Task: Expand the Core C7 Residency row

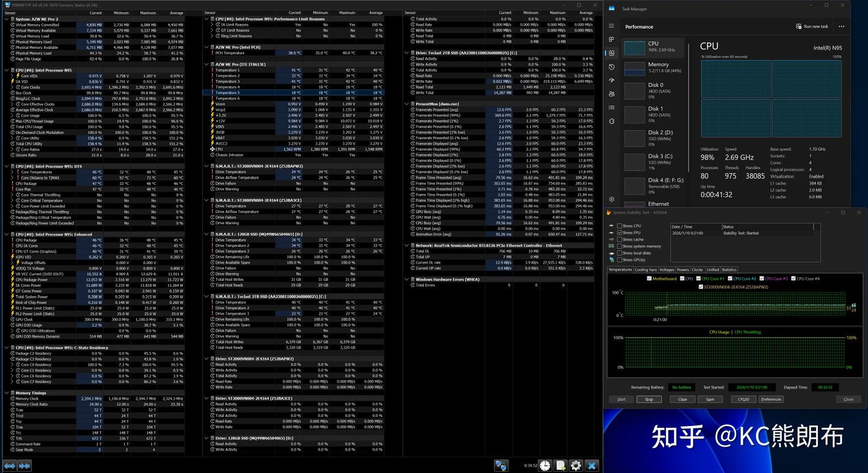Action: 12,381
